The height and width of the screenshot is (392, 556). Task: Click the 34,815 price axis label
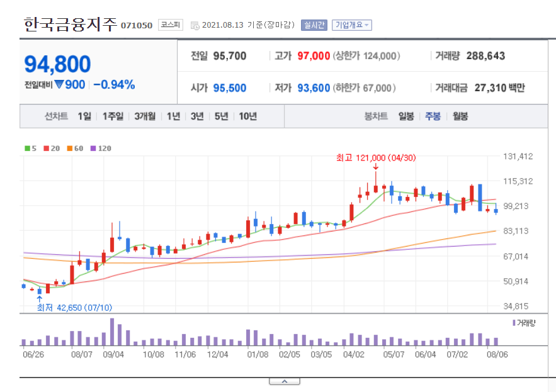[516, 306]
